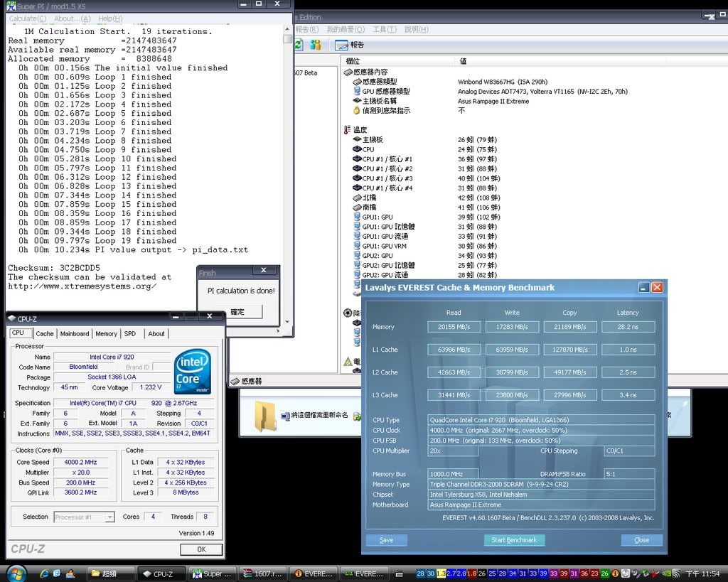Click the CPU-Z title bar icon
This screenshot has width=728, height=582.
click(12, 318)
